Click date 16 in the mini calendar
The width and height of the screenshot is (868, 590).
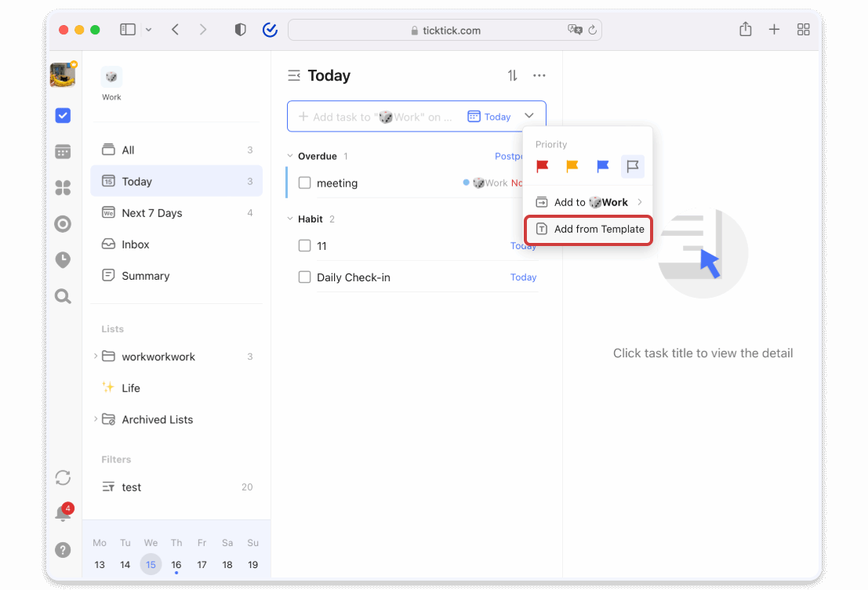176,563
